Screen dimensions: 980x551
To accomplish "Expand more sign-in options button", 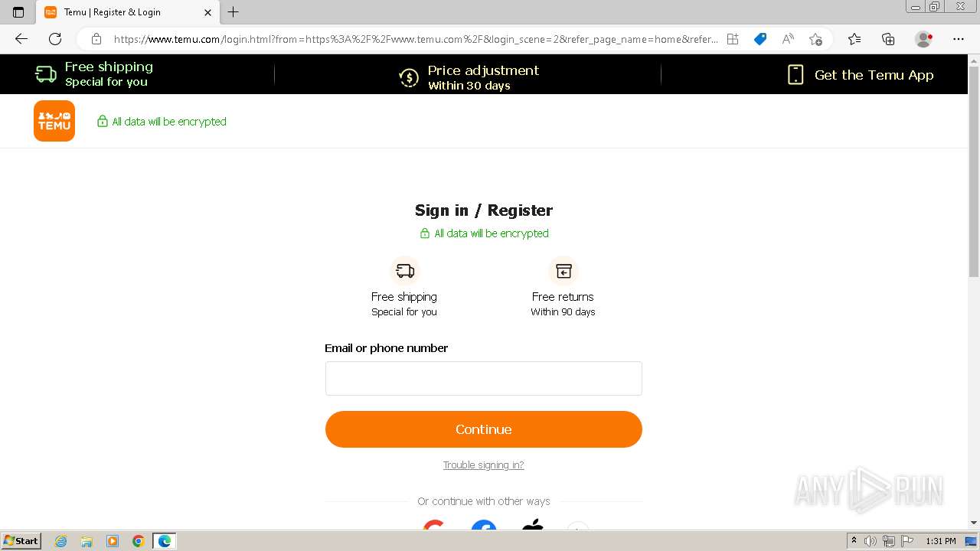I will 578,525.
